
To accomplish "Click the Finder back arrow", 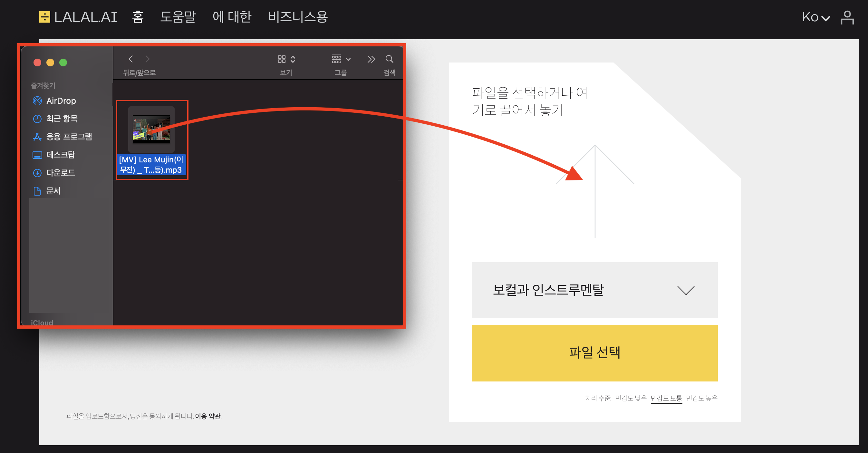I will (x=131, y=59).
